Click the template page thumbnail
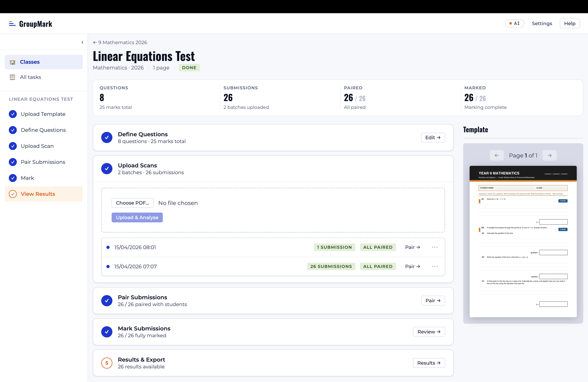This screenshot has height=382, width=588. point(523,241)
